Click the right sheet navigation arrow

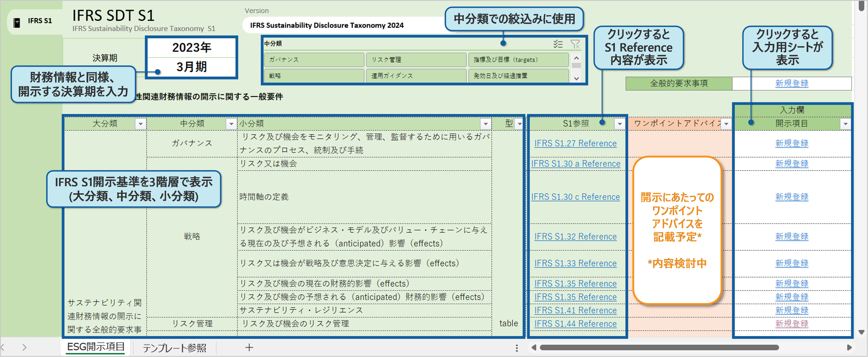25,347
